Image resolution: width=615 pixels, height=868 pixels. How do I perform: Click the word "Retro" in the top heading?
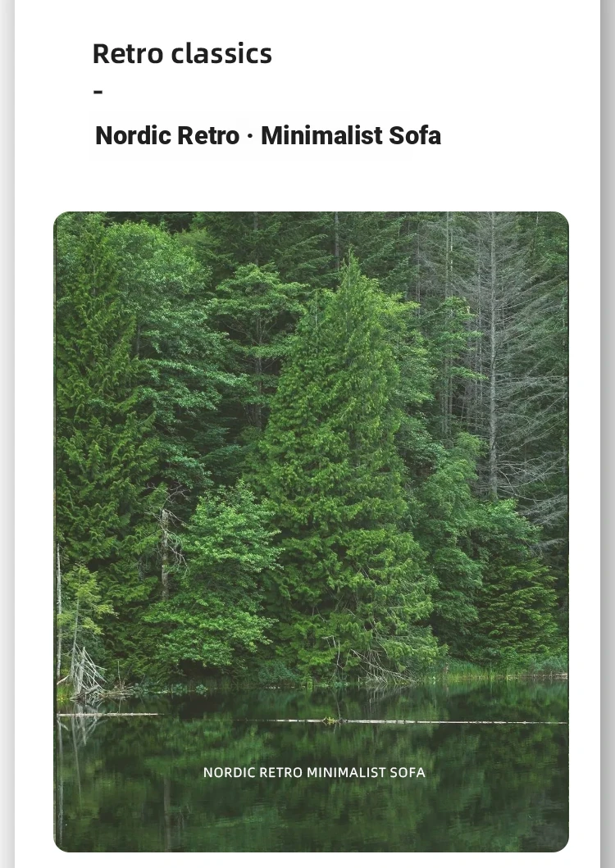128,54
